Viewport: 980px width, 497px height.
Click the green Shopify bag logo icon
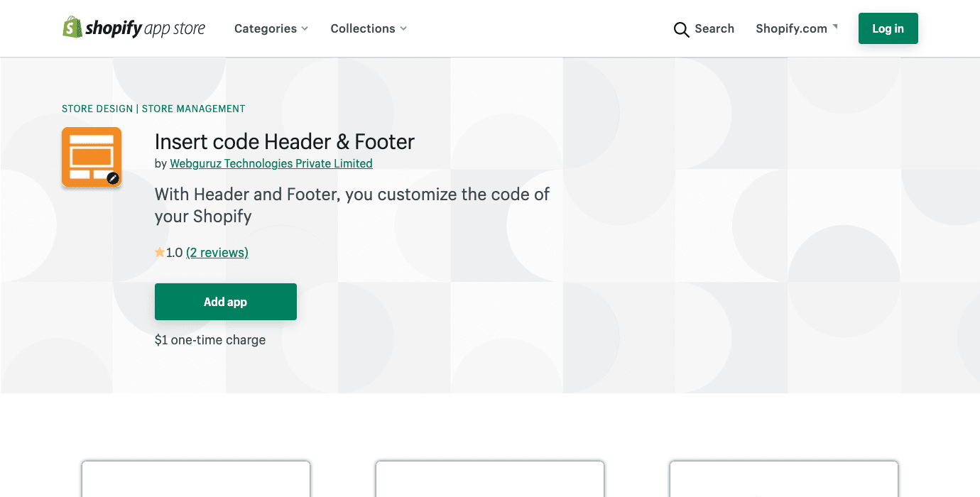coord(72,28)
